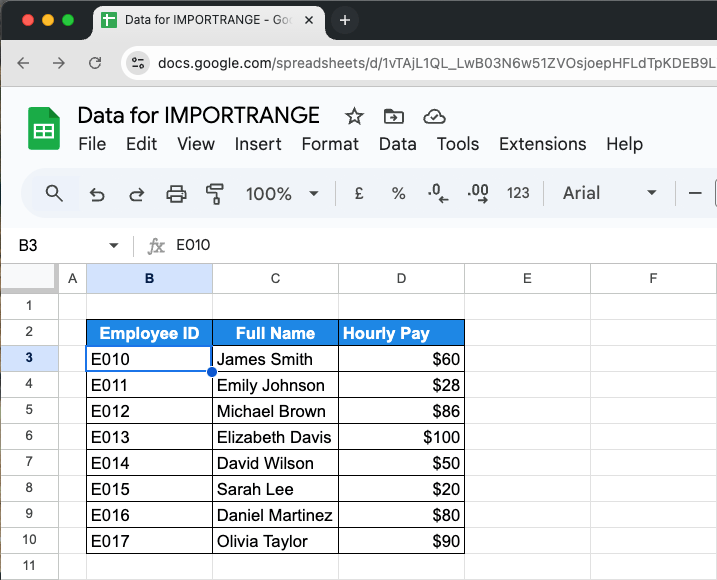Click the Employee ID header cell
This screenshot has height=580, width=717.
point(150,333)
